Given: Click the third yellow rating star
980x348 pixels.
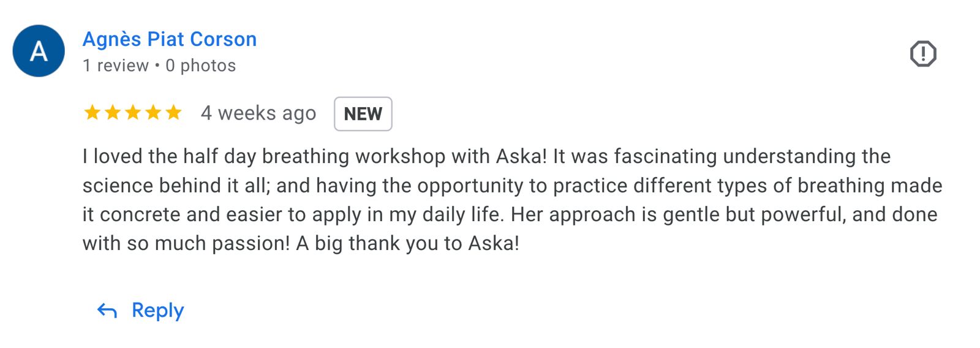Looking at the screenshot, I should [x=133, y=113].
